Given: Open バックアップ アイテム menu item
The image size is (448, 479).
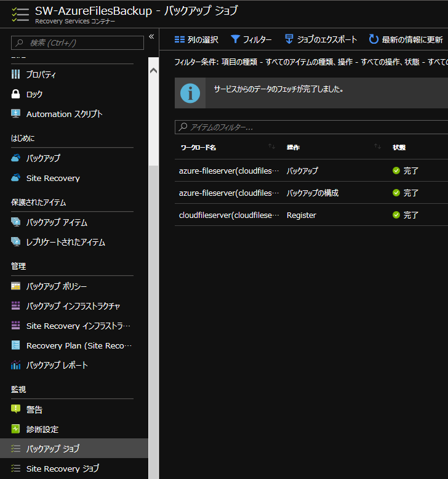Looking at the screenshot, I should pos(57,222).
